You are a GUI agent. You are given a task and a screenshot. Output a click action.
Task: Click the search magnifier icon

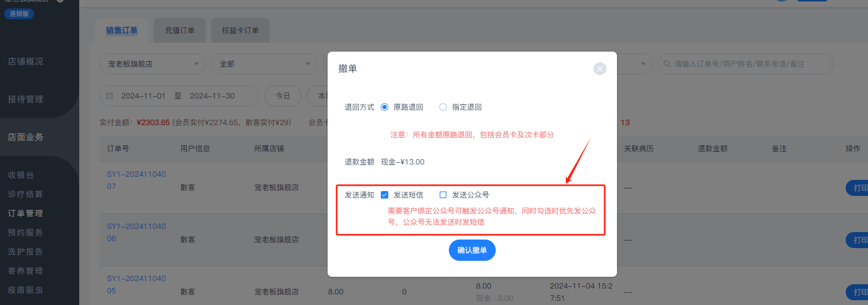[x=667, y=64]
